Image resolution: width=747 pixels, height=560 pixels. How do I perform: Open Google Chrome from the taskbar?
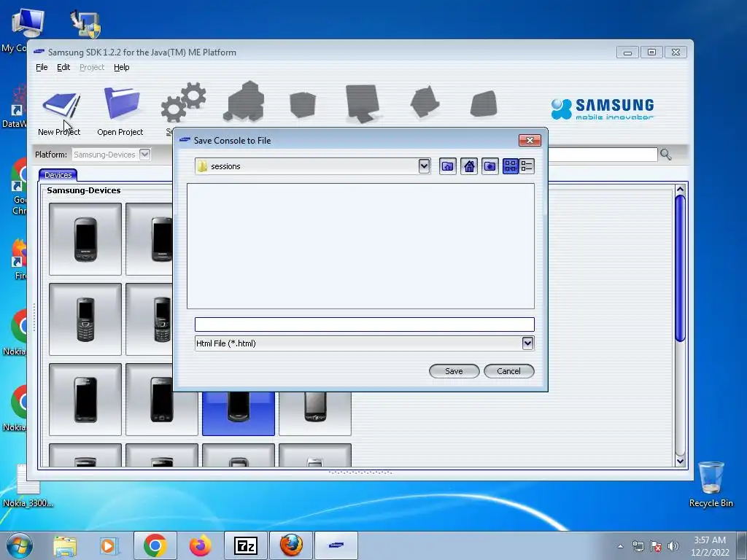pos(155,545)
